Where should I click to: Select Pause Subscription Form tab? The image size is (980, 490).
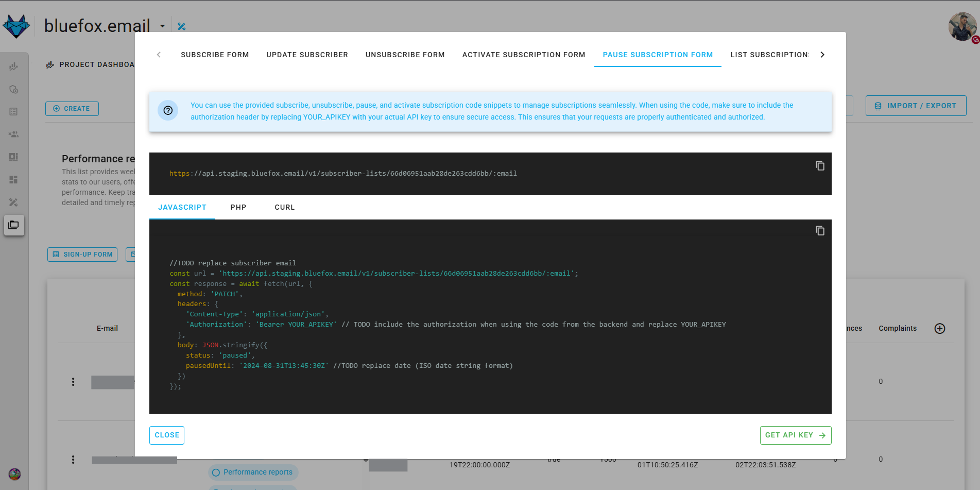(x=658, y=55)
